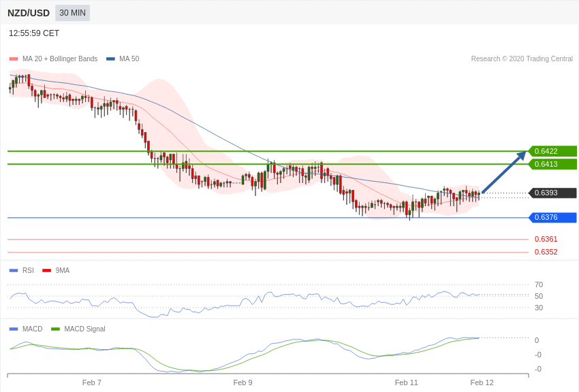Click the MACD legend swatch
This screenshot has height=392, width=579.
(x=14, y=329)
